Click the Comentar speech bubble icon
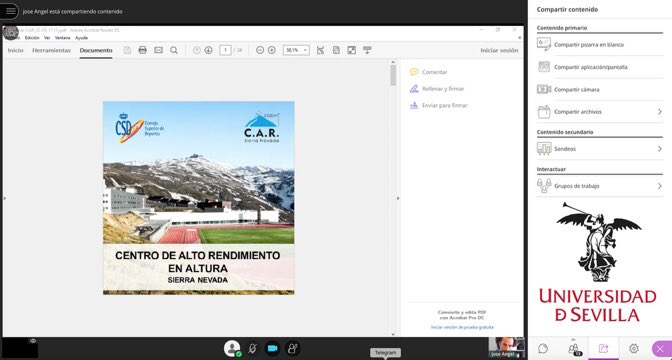Screen dimensions: 672x360 click(414, 72)
